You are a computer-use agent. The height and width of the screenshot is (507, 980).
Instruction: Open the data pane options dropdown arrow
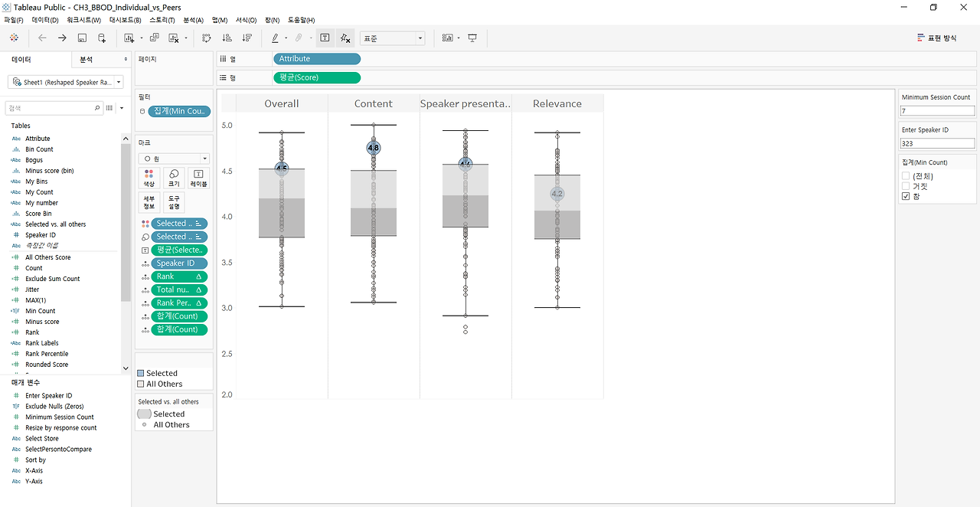122,108
